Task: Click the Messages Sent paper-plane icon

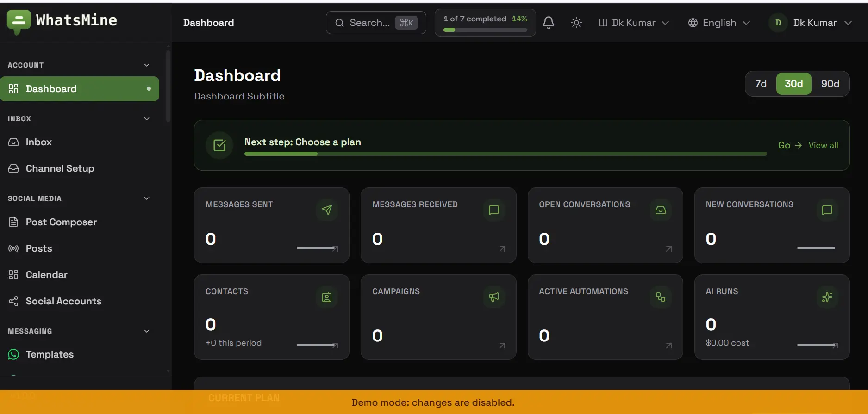Action: click(x=327, y=210)
